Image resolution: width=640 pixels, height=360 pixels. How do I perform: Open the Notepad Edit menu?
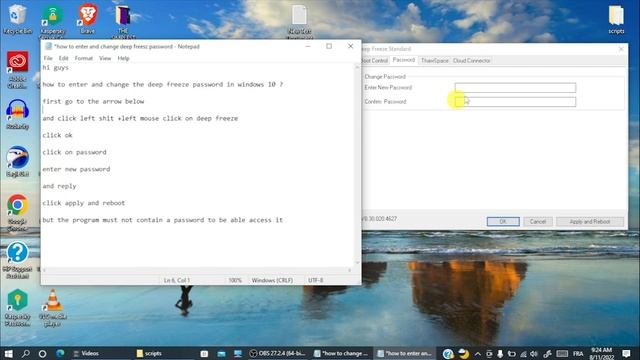click(x=63, y=58)
